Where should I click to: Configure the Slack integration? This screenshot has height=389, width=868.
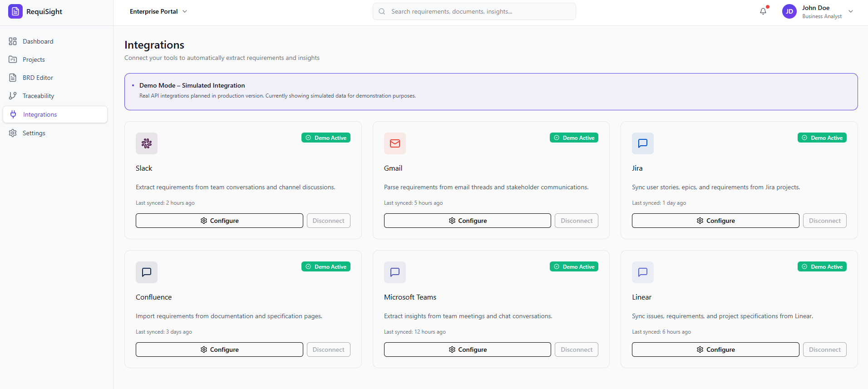click(x=219, y=221)
